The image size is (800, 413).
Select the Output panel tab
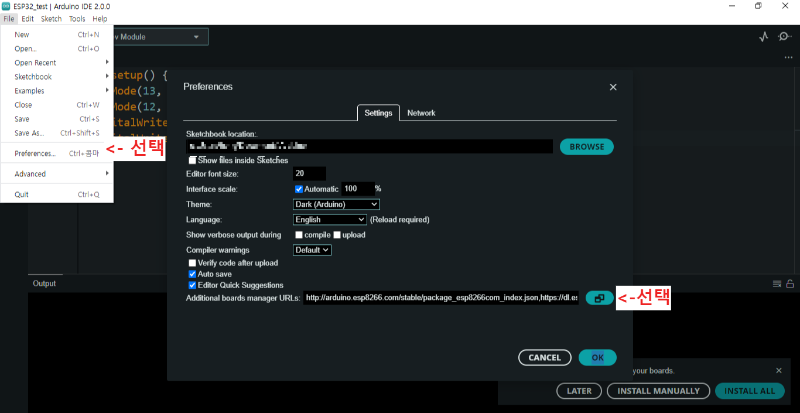44,283
